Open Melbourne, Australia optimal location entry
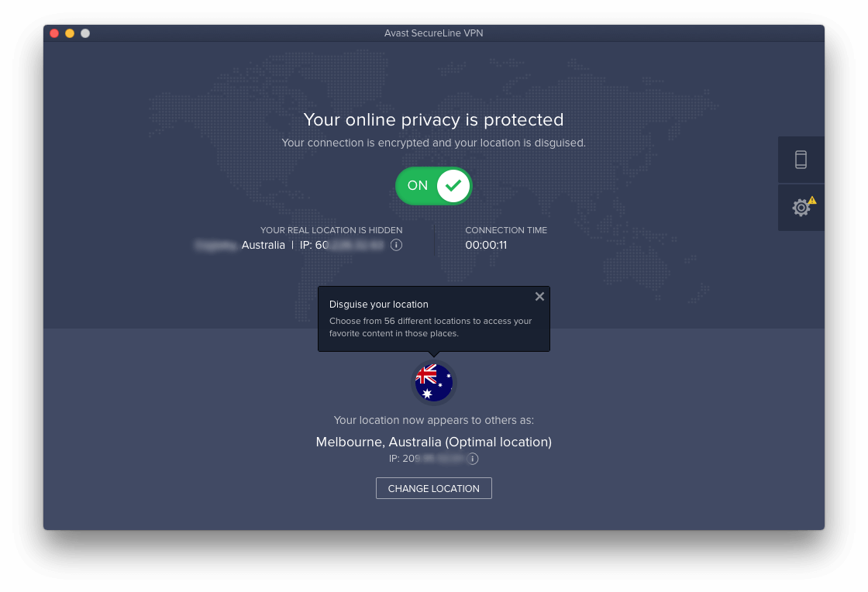This screenshot has height=592, width=868. (x=433, y=442)
